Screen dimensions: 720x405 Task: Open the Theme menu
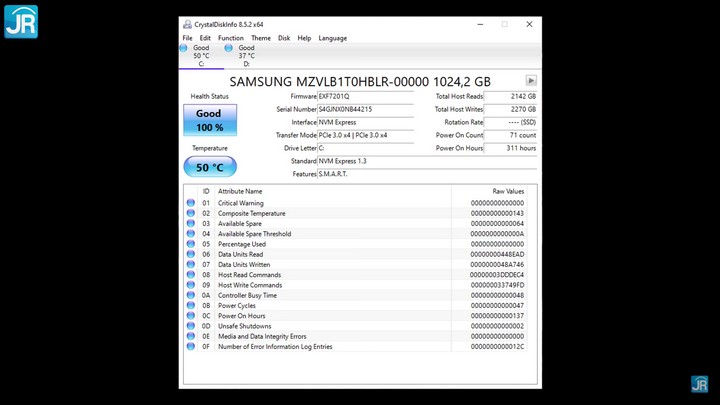261,38
